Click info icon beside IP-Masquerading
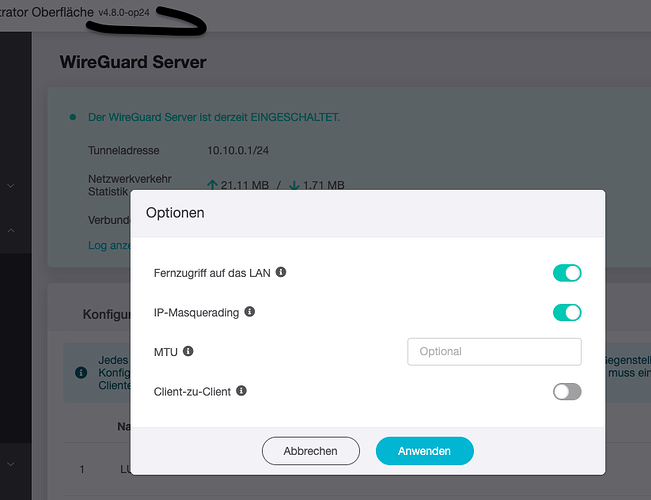The width and height of the screenshot is (651, 500). (x=250, y=311)
